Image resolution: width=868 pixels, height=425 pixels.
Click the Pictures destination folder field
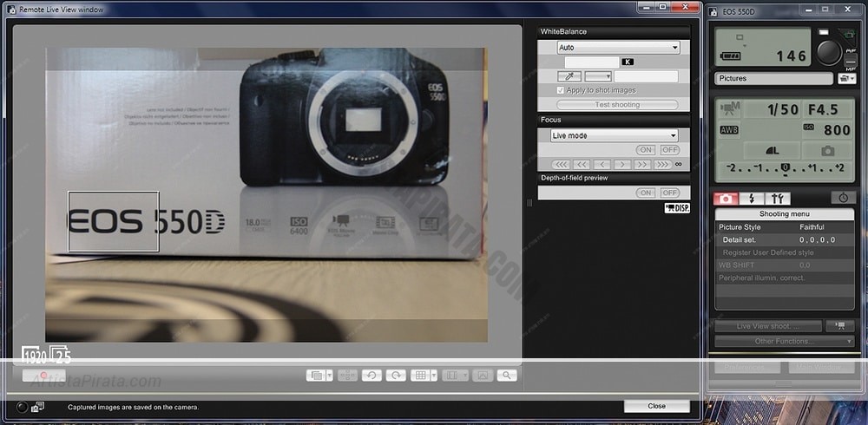[773, 79]
